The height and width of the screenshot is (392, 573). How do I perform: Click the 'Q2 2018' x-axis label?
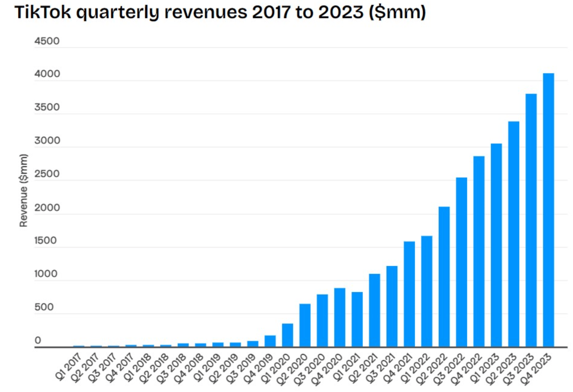coord(155,369)
